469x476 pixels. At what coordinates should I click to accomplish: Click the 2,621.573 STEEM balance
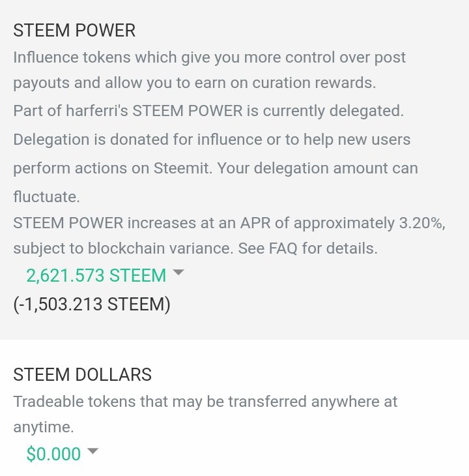coord(96,276)
